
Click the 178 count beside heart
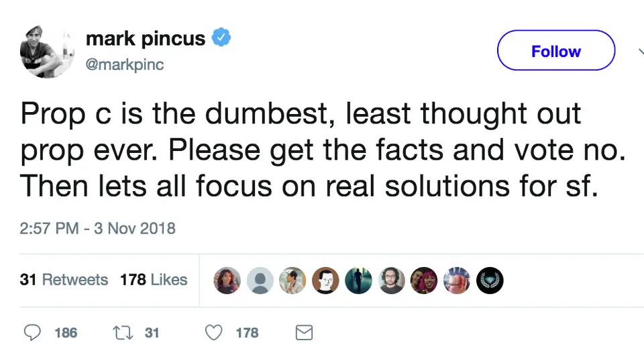coord(247,332)
